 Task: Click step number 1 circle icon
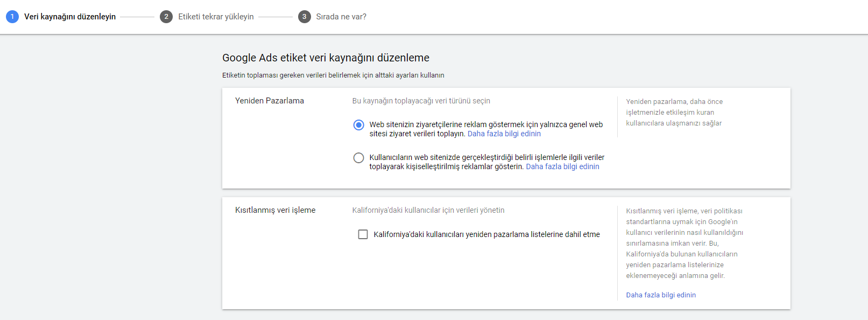[12, 17]
